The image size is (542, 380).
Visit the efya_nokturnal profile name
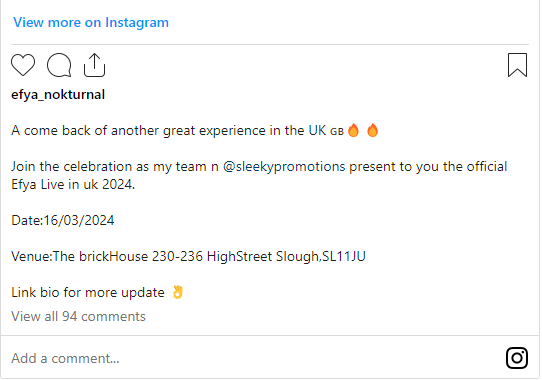point(58,94)
